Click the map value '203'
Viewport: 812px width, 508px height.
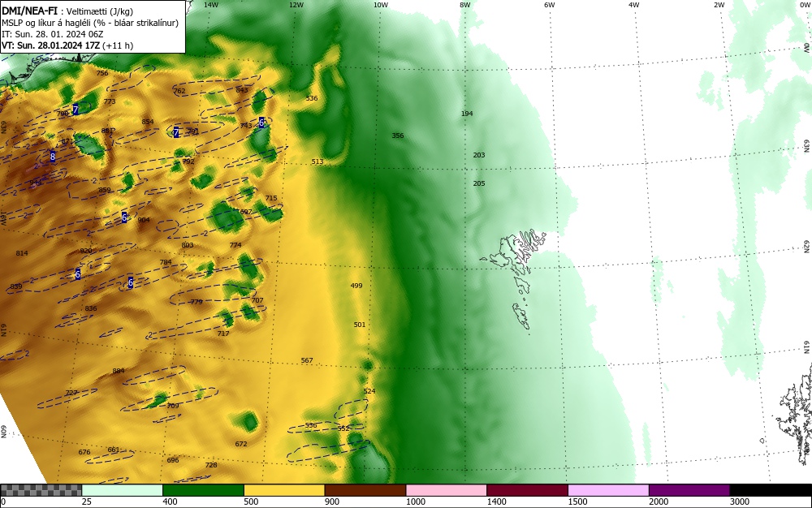479,155
